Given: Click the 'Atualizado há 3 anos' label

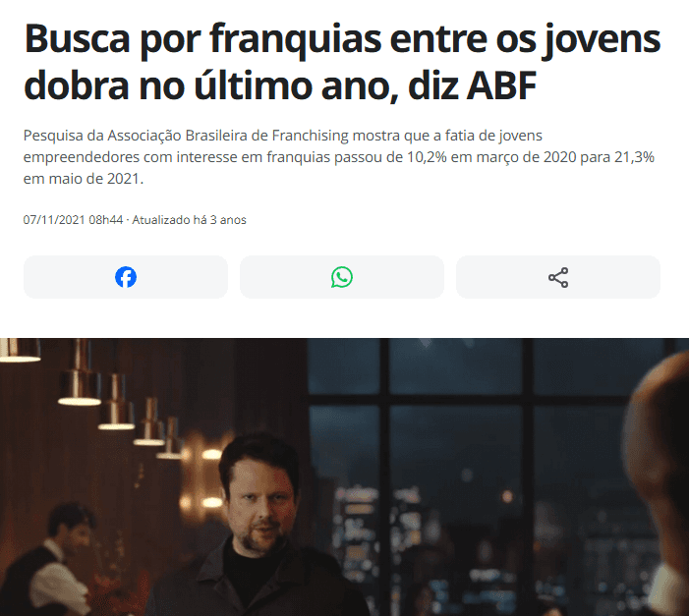Looking at the screenshot, I should 189,220.
